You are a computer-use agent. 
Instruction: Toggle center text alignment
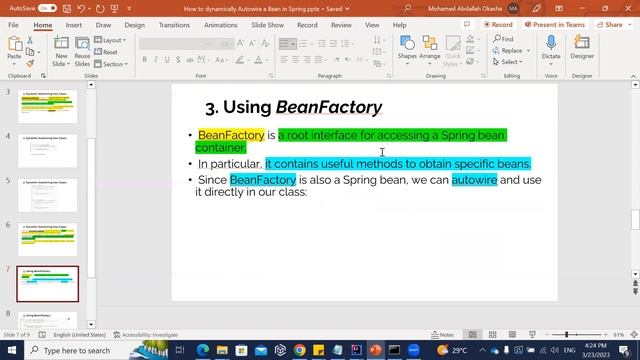(296, 60)
